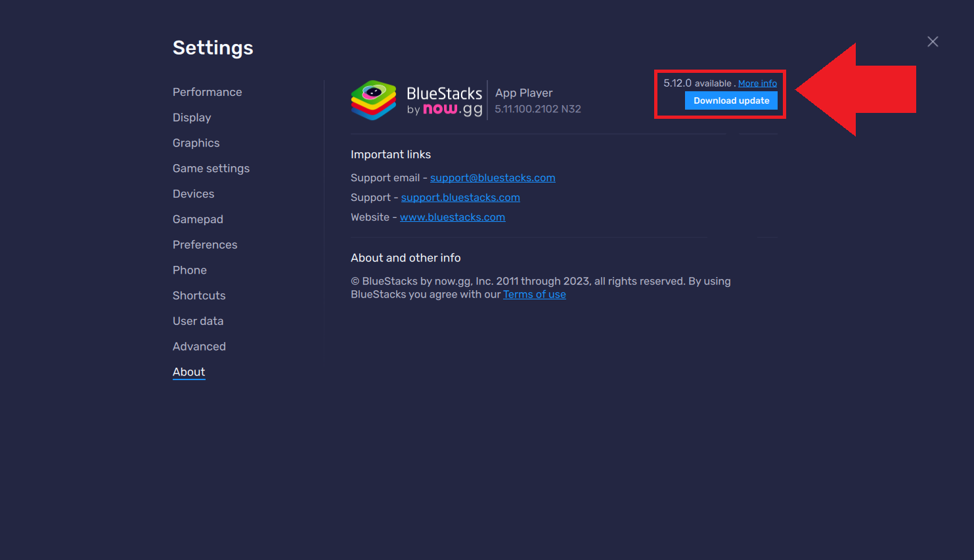This screenshot has height=560, width=974.
Task: Click the version number 5.11.100.2102 N32
Action: click(x=538, y=109)
